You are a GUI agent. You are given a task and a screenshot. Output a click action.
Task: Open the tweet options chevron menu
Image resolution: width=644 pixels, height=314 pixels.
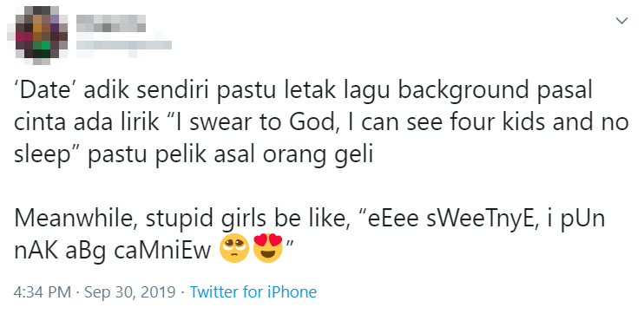pos(622,21)
